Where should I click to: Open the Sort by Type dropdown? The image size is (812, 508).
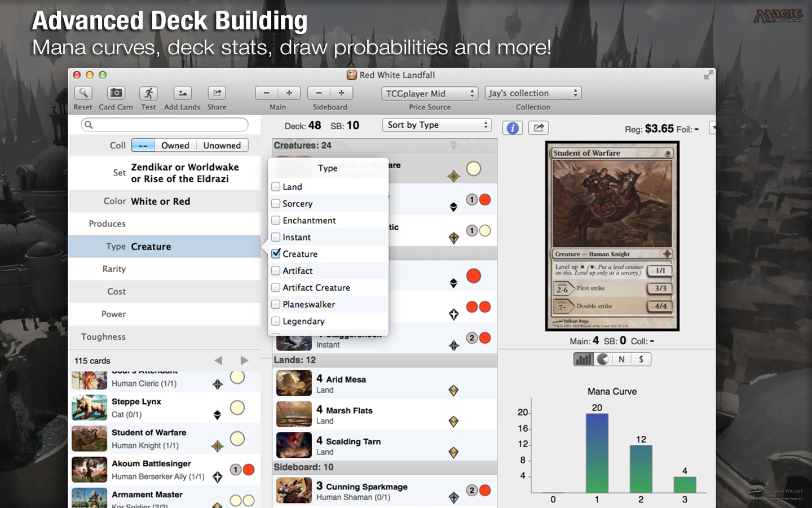[x=437, y=125]
